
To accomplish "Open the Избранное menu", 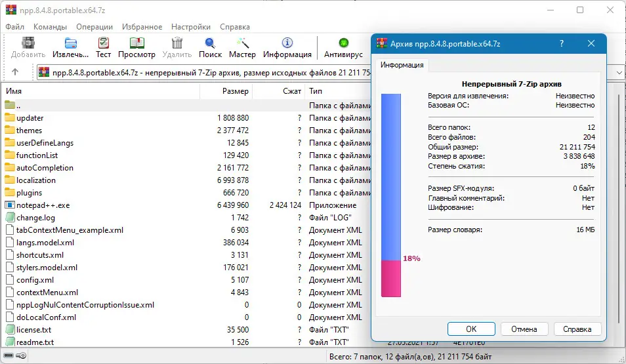I will [142, 27].
